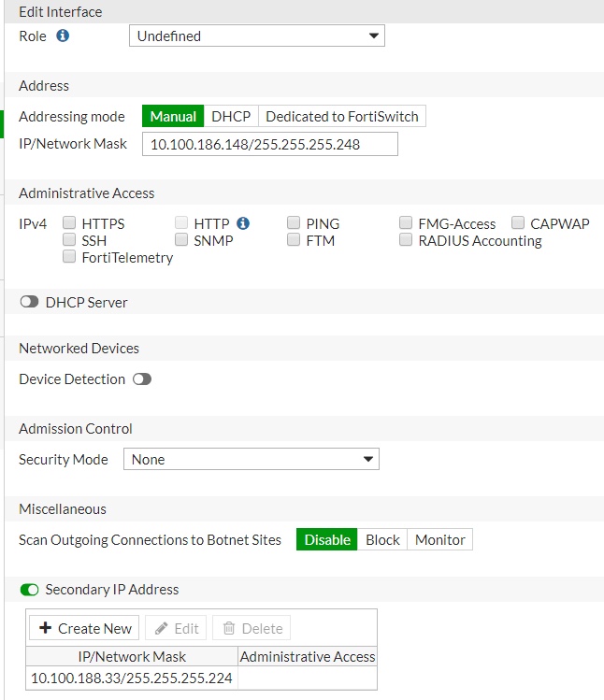Toggle the DHCP Server switch

(x=29, y=303)
